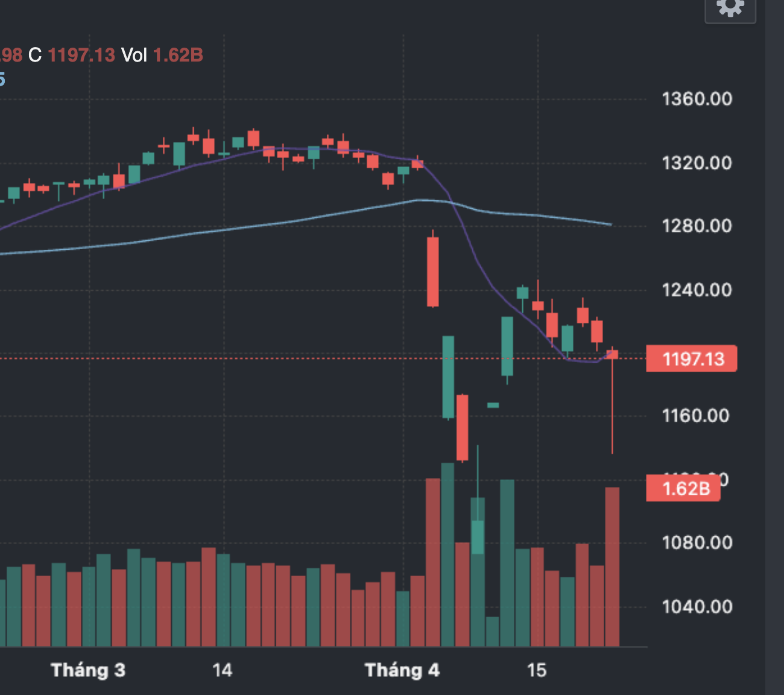Screen dimensions: 784x695
Task: Select the Tháng 4 date label
Action: coord(402,670)
